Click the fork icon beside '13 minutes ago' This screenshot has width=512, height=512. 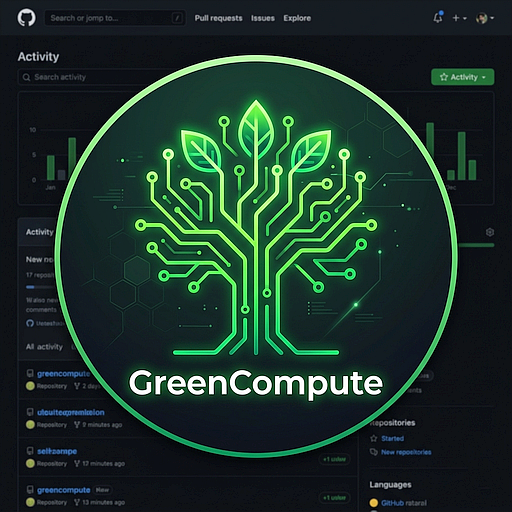pos(77,502)
